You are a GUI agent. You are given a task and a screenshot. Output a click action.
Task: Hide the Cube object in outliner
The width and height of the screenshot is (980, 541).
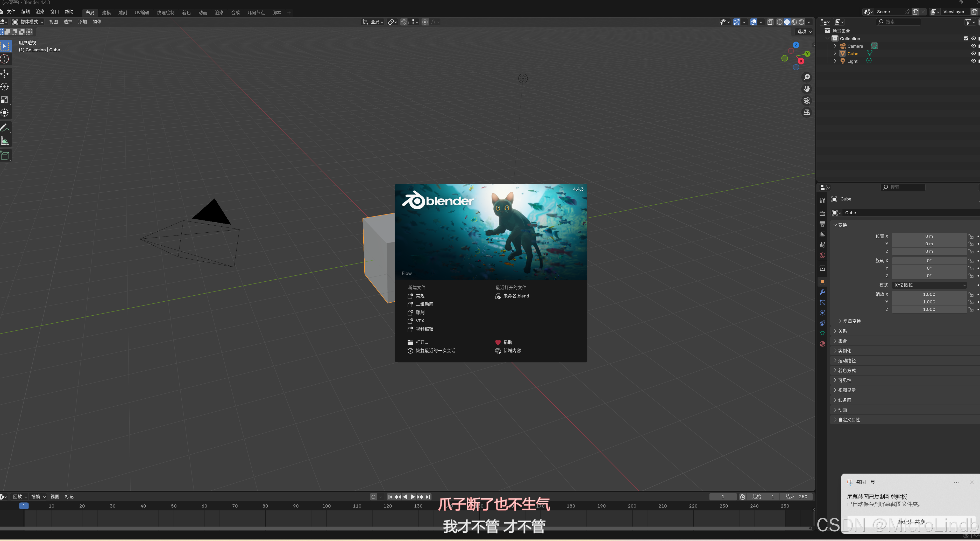[x=973, y=54]
